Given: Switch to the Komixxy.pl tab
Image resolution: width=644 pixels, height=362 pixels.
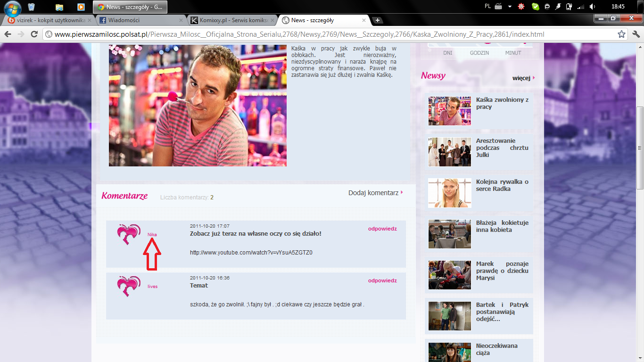Looking at the screenshot, I should coord(229,20).
